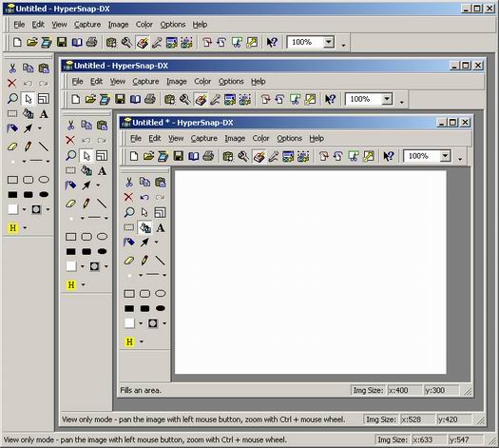Screen dimensions: 499x448
Task: Click the white foreground color swatch in outermost toolbar
Action: pos(12,209)
